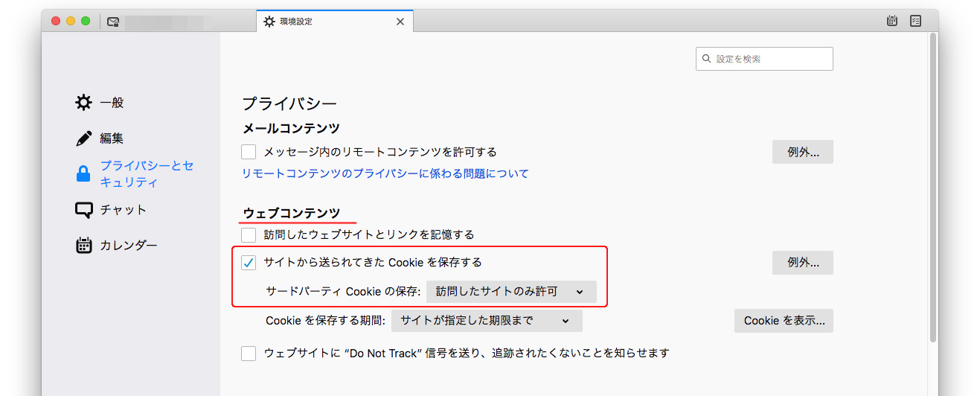Open リモートコンテンツのプライバシーに係わる問題について link
Viewport: 980px width, 396px height.
tap(385, 173)
